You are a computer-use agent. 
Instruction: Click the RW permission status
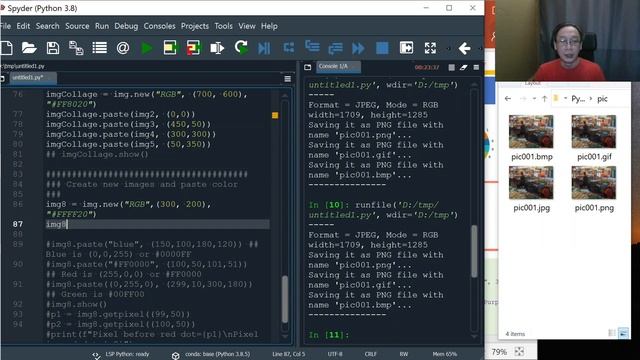click(x=403, y=354)
